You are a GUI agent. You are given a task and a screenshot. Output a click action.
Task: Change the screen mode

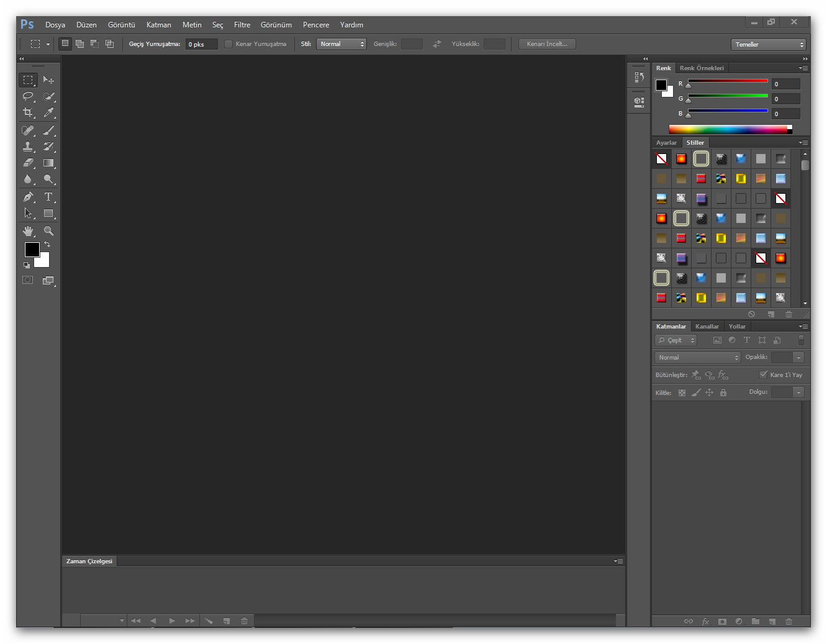48,281
